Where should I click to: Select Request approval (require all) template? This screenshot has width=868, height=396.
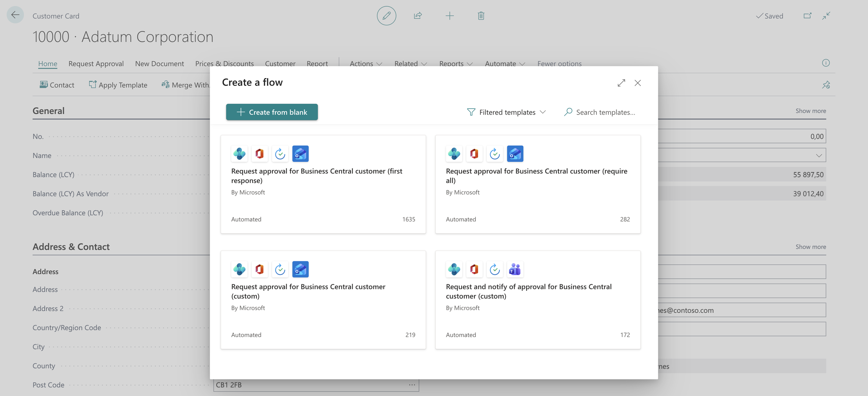coord(538,184)
